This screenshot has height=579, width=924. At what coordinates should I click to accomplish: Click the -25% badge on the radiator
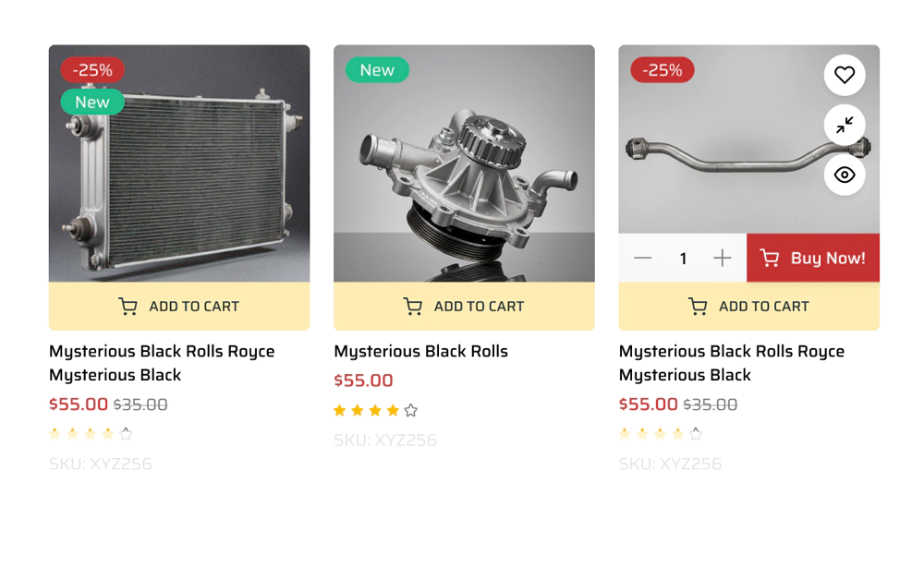coord(92,70)
